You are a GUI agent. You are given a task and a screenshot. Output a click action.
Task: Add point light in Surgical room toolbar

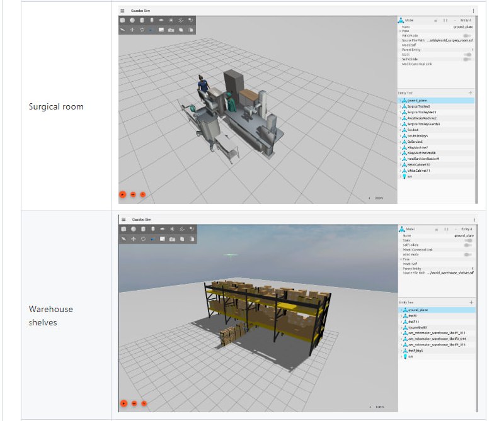(171, 20)
